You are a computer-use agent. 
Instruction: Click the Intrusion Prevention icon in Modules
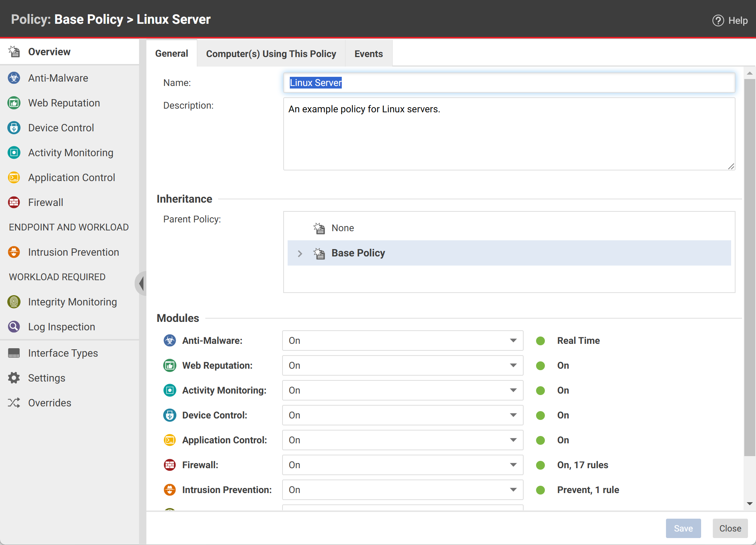coord(169,490)
